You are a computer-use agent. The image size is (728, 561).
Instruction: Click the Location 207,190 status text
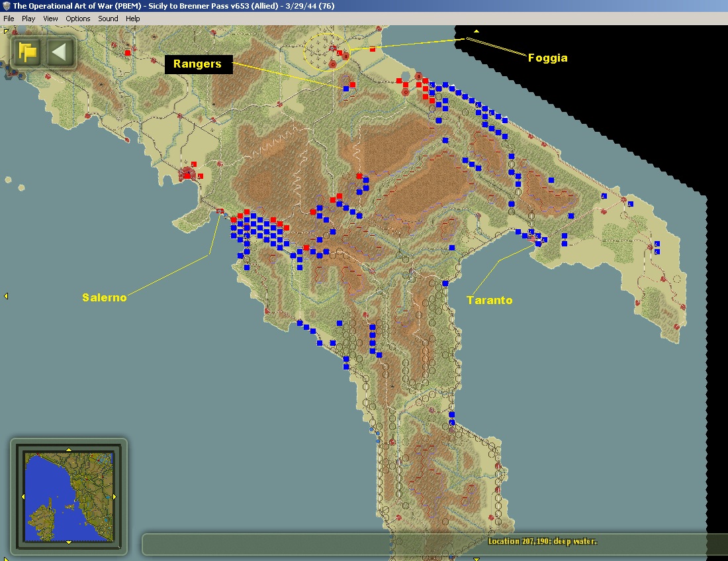[x=542, y=541]
